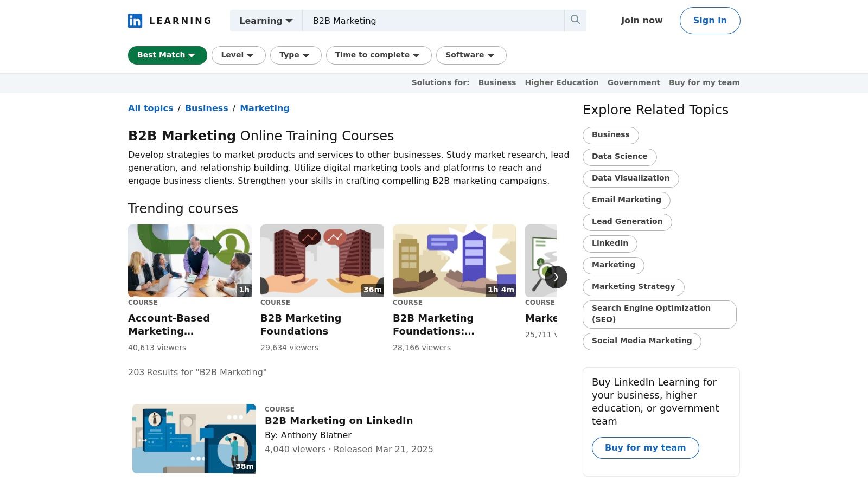This screenshot has width=868, height=488.
Task: Select the Lead Generation related topic
Action: click(627, 222)
